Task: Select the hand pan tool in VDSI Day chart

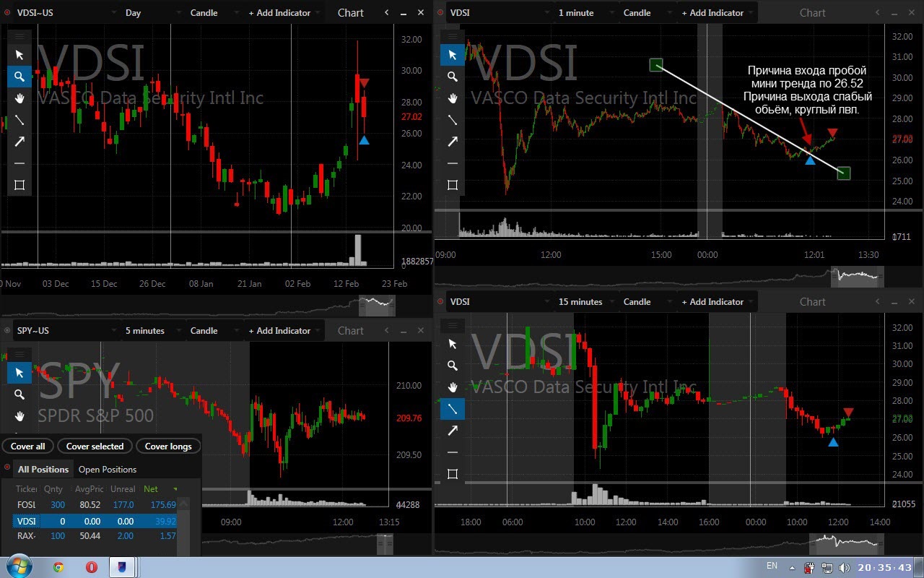Action: point(19,98)
